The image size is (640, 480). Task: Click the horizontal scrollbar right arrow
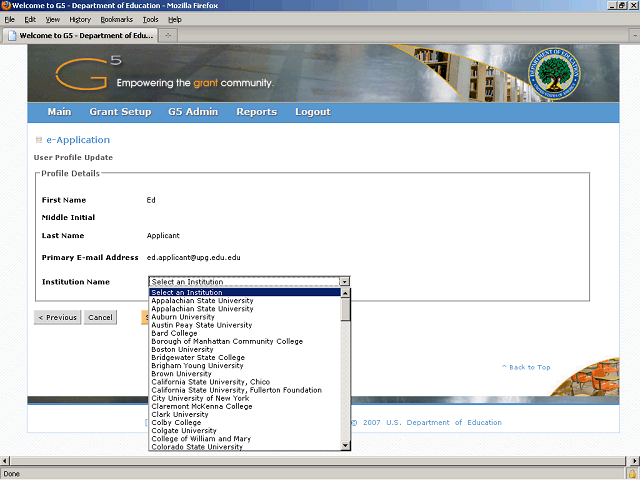[635, 461]
